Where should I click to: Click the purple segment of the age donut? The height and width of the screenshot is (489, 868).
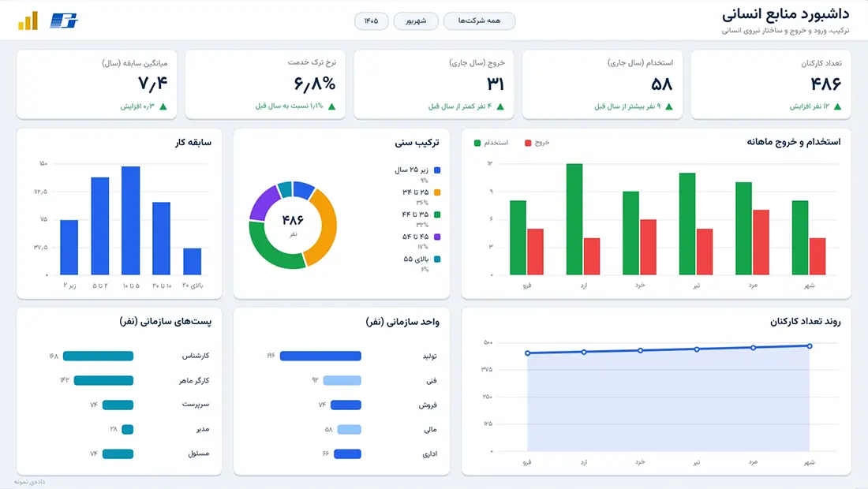point(263,203)
